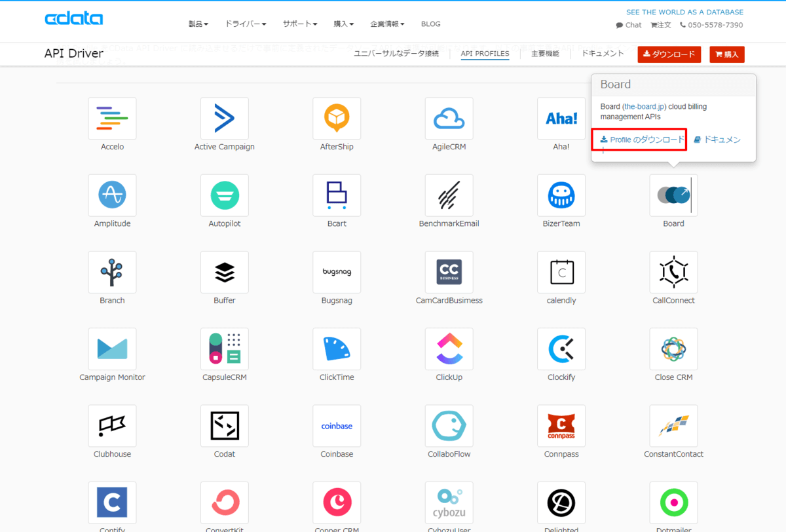Open the Bugsnag profile icon
Viewport: 786px width, 532px height.
337,272
